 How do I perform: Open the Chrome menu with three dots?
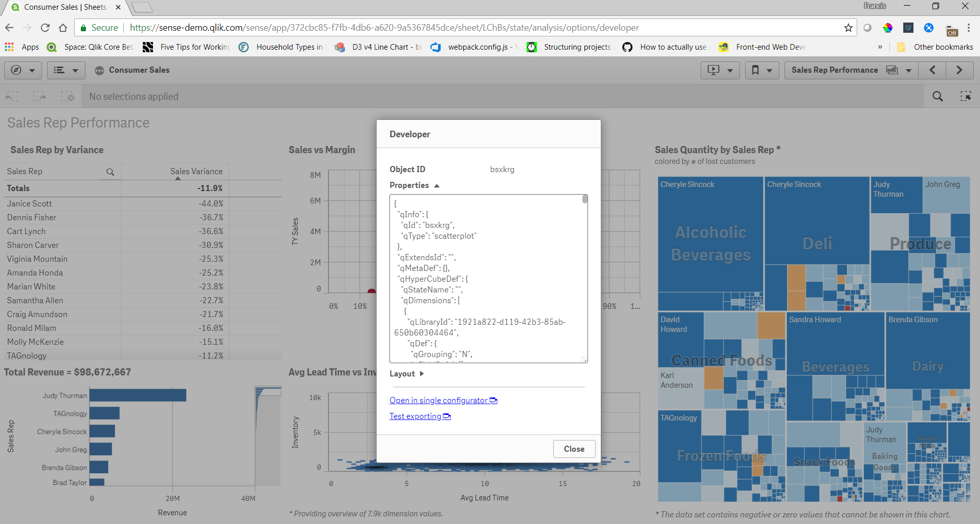tap(969, 28)
